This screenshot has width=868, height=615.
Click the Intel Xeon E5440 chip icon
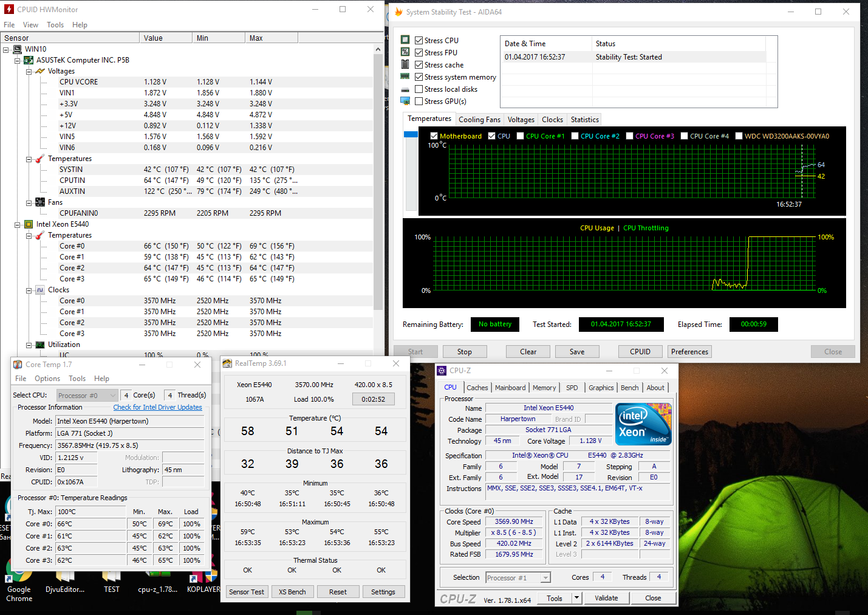click(x=29, y=224)
